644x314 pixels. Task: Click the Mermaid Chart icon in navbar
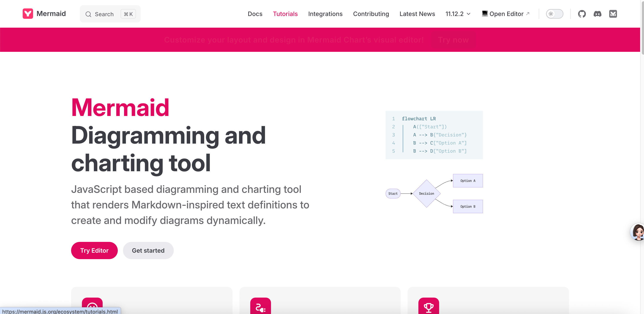tap(613, 14)
